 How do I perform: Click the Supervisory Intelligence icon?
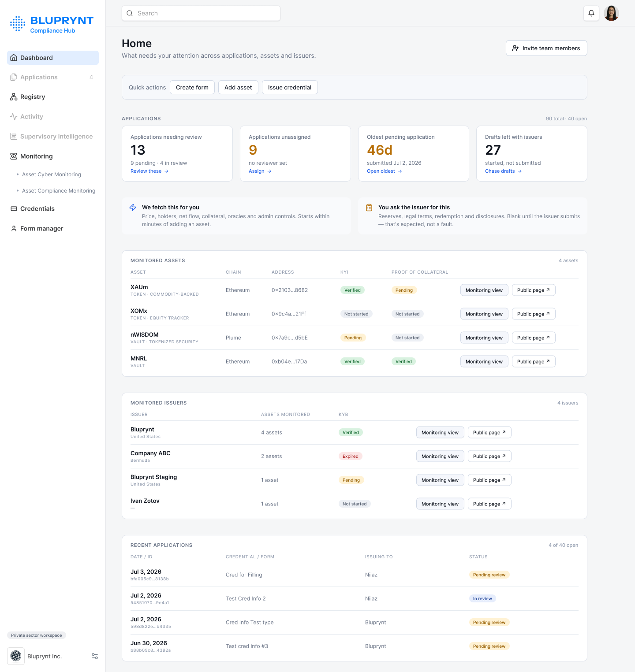coord(14,137)
